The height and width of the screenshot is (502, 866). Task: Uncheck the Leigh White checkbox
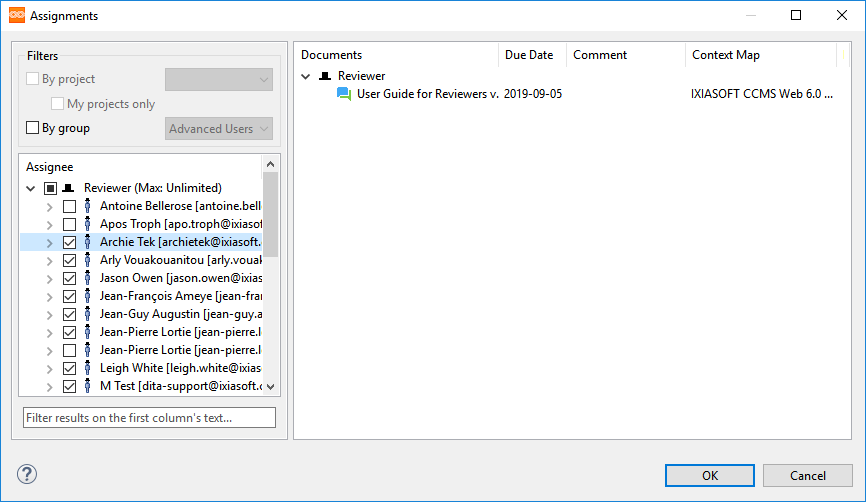point(69,368)
